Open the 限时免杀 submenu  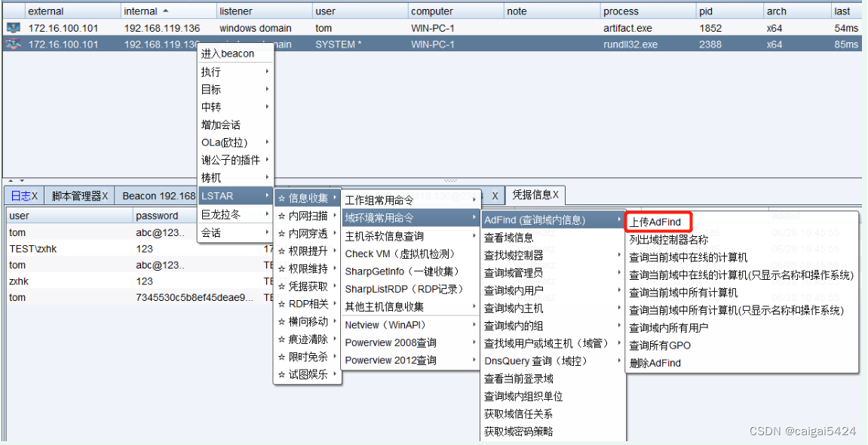[x=308, y=357]
